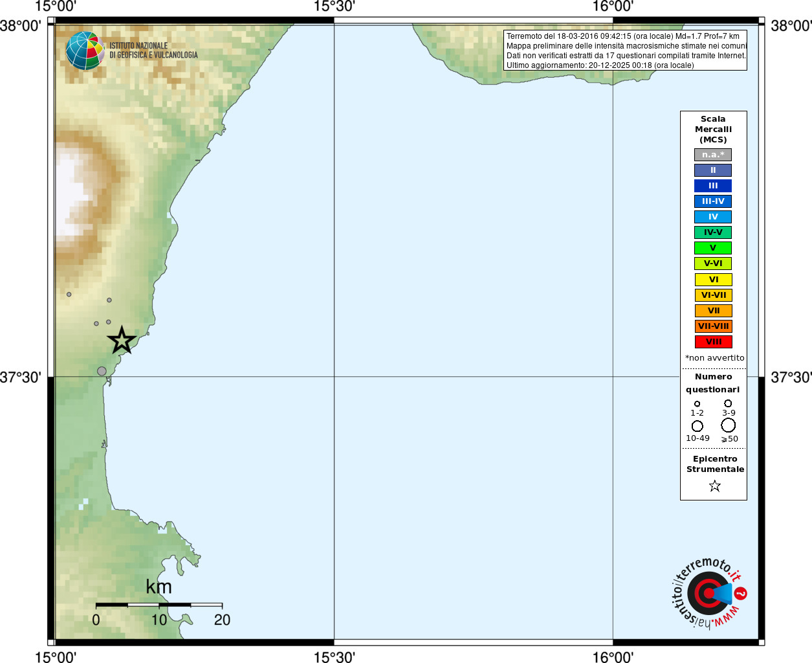Click the westernmost small gray circle marker
Image resolution: width=812 pixels, height=663 pixels.
click(69, 294)
